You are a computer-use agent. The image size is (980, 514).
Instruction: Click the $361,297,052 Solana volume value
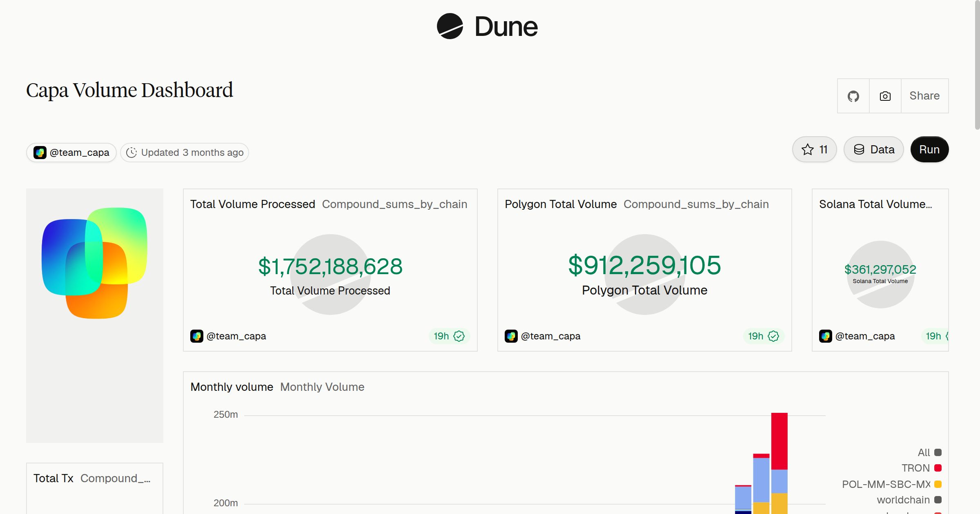click(x=880, y=269)
